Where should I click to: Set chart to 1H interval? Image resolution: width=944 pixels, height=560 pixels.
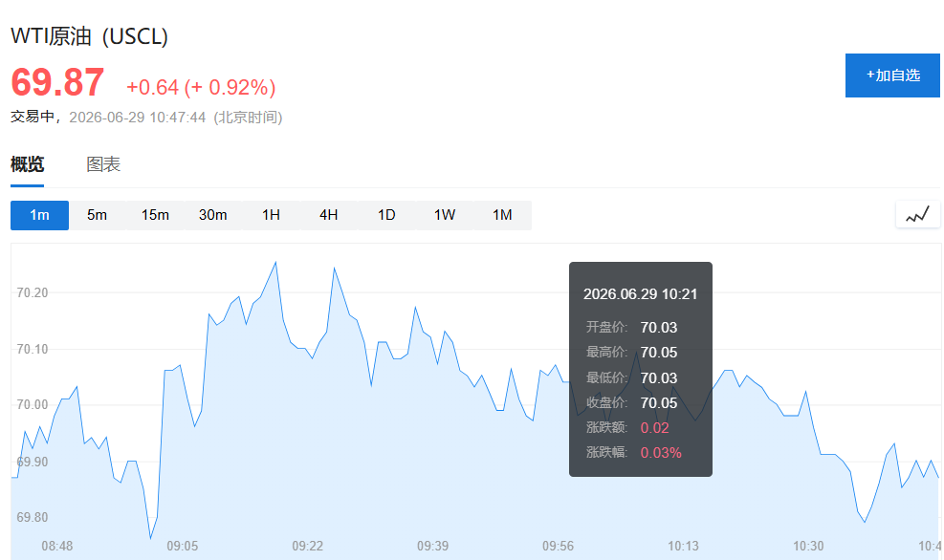click(271, 215)
